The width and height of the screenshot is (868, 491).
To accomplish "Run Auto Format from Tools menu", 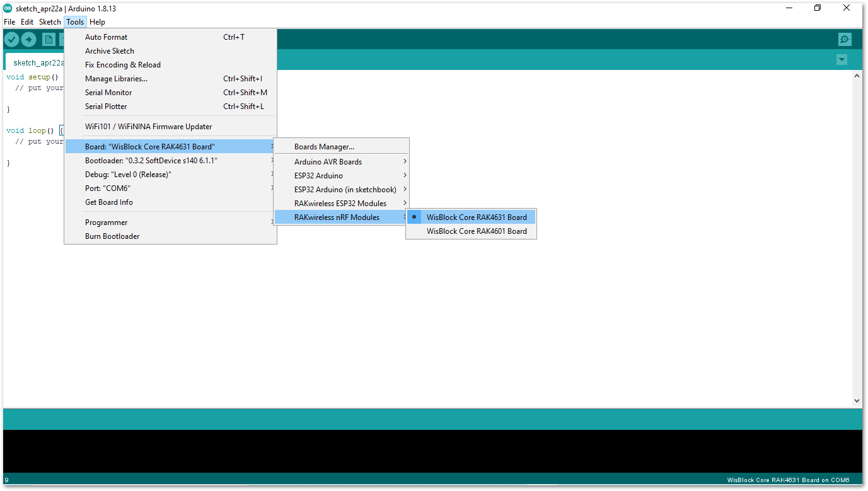I will (170, 37).
